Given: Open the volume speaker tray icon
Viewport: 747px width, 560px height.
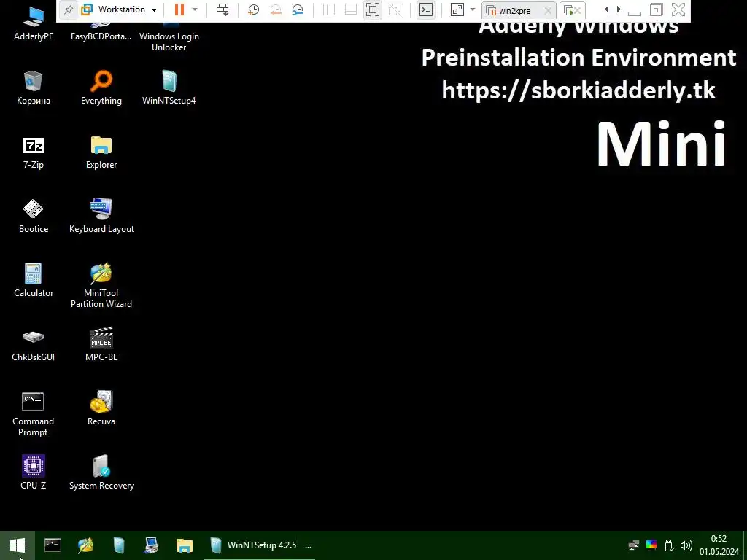Looking at the screenshot, I should (686, 545).
